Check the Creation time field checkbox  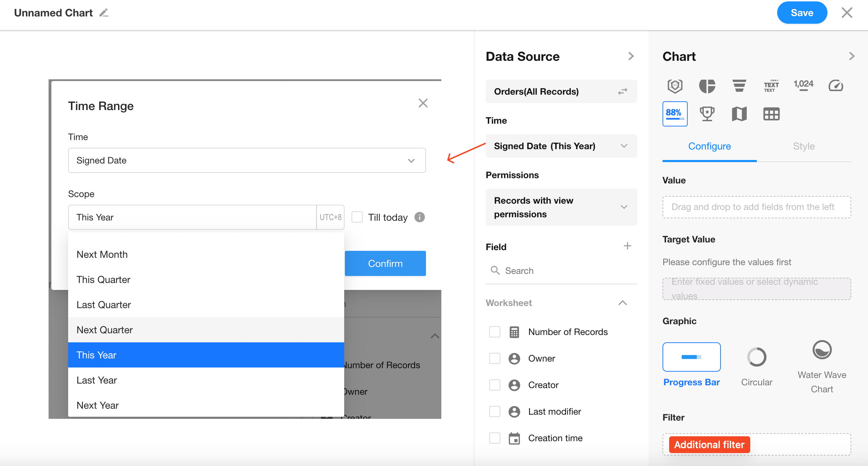click(495, 438)
